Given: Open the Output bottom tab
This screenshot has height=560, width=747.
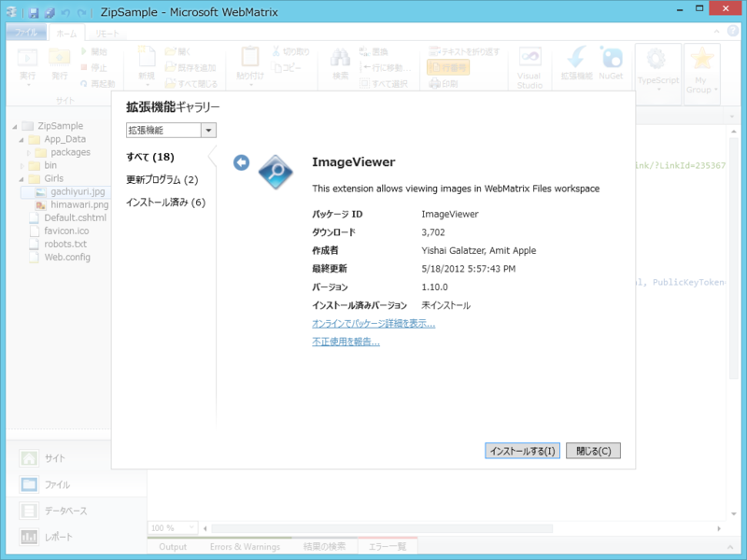Looking at the screenshot, I should [173, 547].
